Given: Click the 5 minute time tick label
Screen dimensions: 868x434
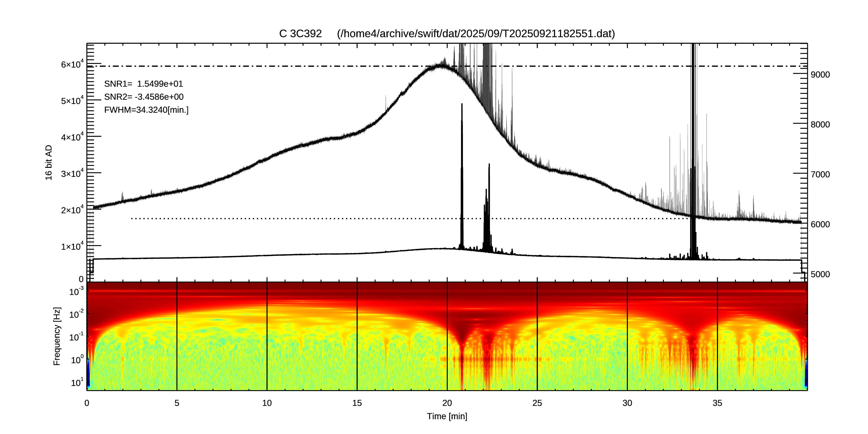Looking at the screenshot, I should click(176, 403).
